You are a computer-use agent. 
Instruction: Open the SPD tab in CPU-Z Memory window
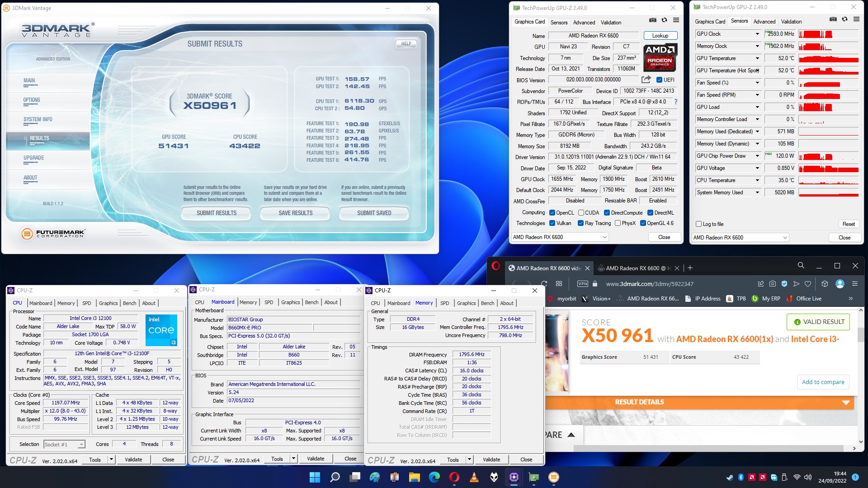click(444, 303)
